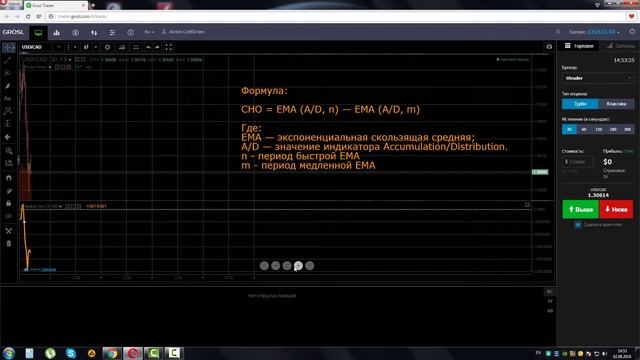640x360 pixels.
Task: Select the crosshair cursor tool
Action: 8,48
